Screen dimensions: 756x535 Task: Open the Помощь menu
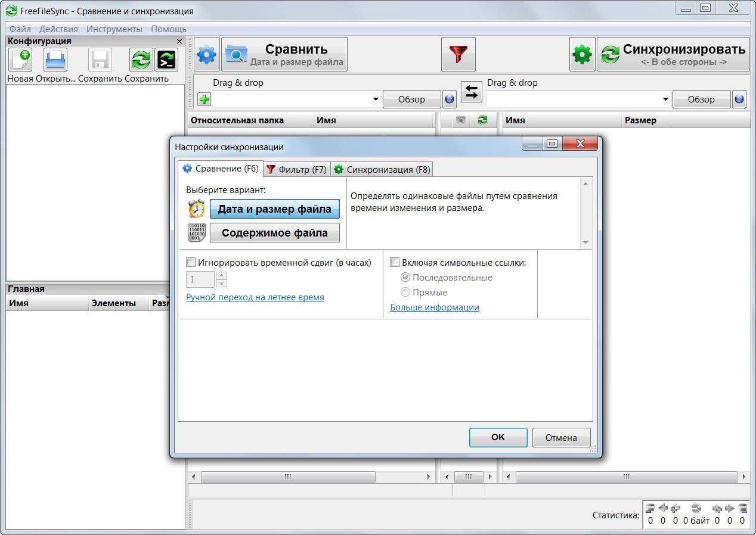[169, 29]
